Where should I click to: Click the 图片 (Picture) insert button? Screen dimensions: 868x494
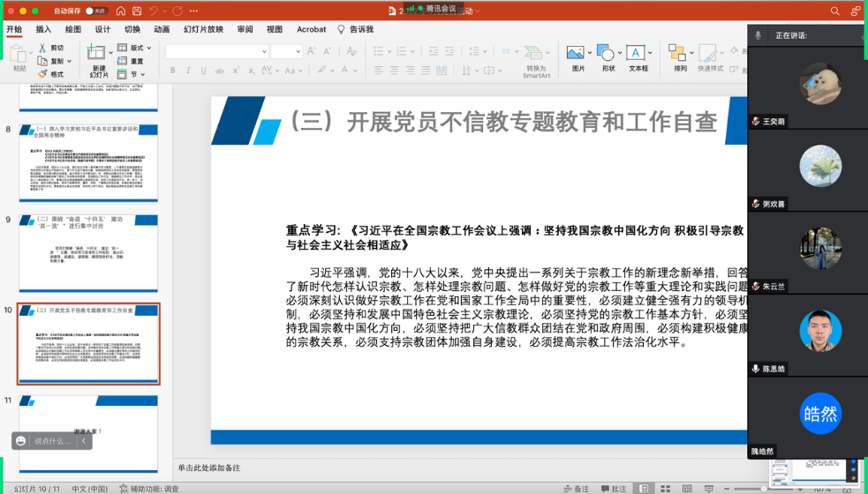click(x=577, y=58)
